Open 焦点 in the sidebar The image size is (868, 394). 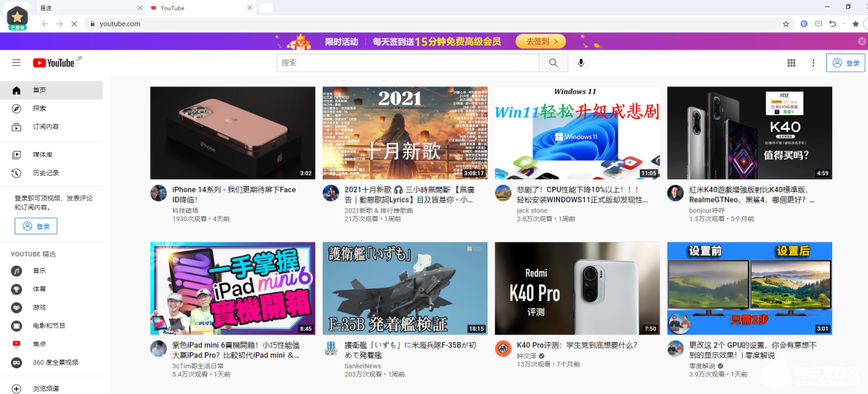51,344
